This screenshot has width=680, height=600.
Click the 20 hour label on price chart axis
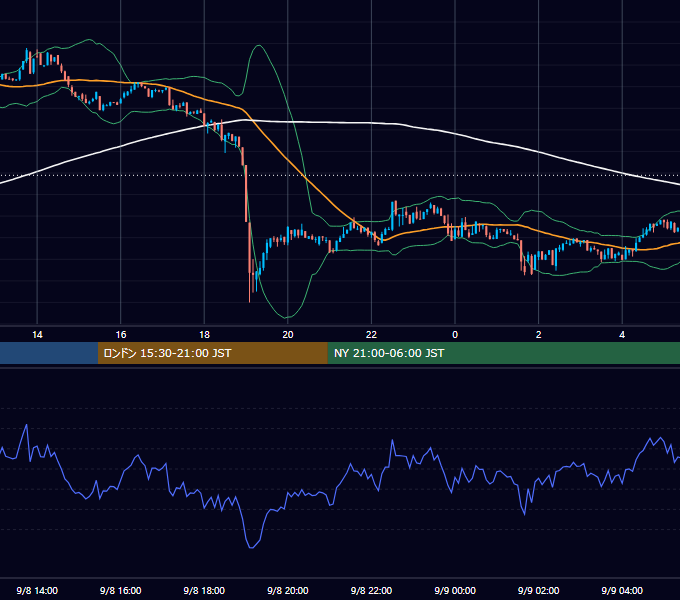[288, 335]
